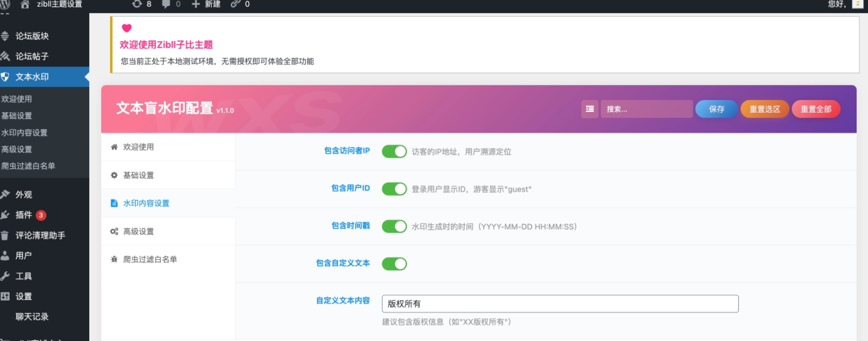This screenshot has width=868, height=341.
Task: Click the trash icon beside 评论清理助手
Action: pos(5,236)
